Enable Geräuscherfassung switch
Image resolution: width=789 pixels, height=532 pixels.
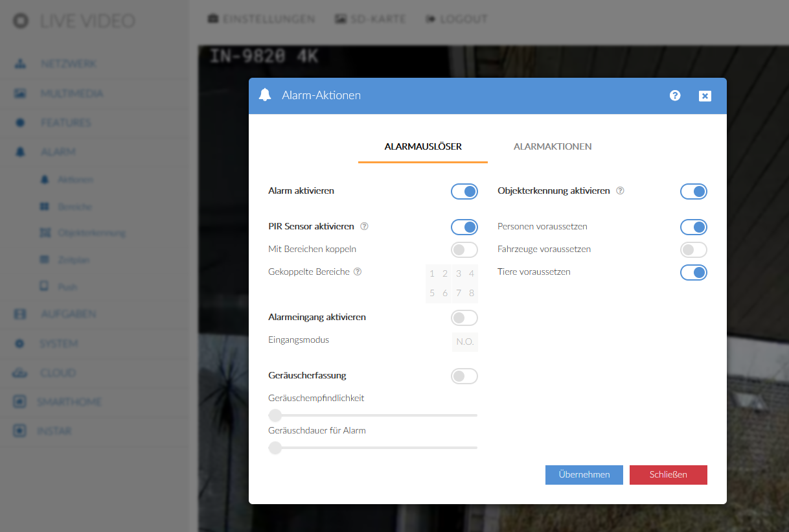[464, 376]
